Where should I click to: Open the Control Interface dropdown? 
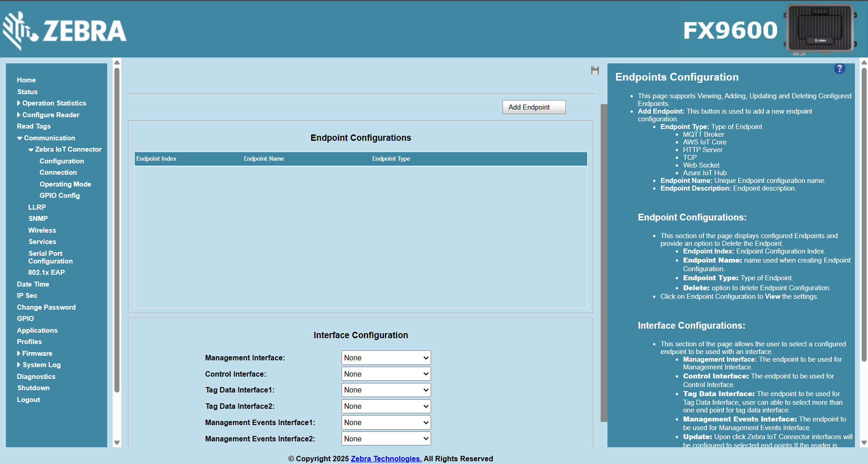[x=386, y=374]
